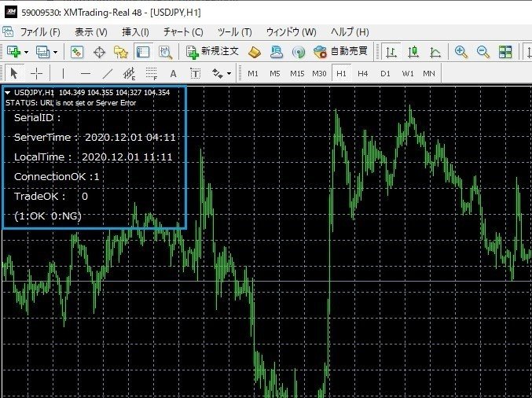532x398 pixels.
Task: Switch to the H4 timeframe
Action: click(x=363, y=73)
